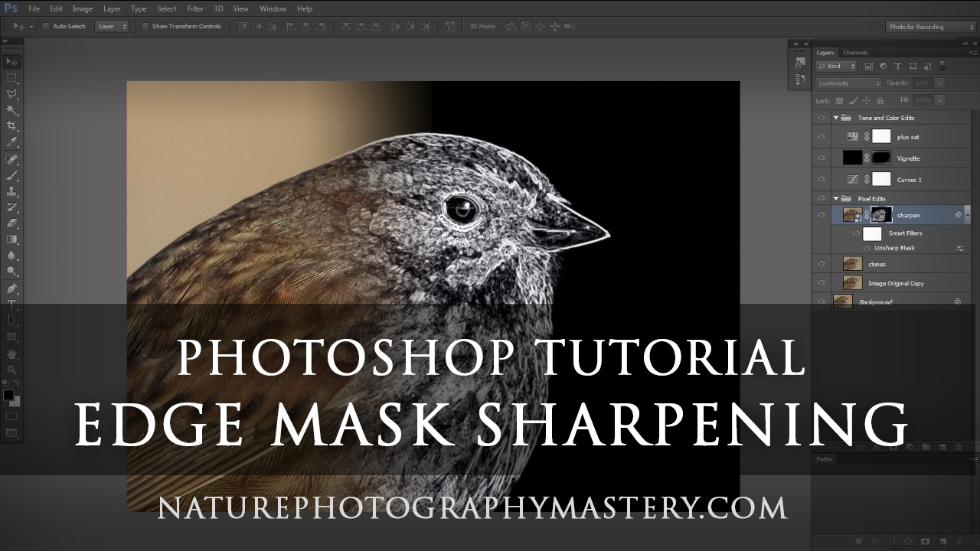Select the Zoom tool

(11, 370)
